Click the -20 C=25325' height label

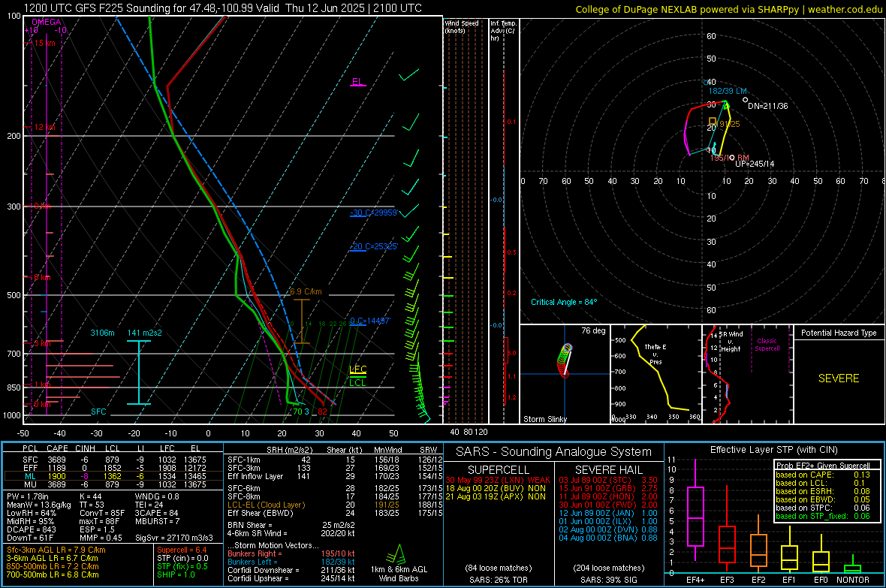[374, 246]
